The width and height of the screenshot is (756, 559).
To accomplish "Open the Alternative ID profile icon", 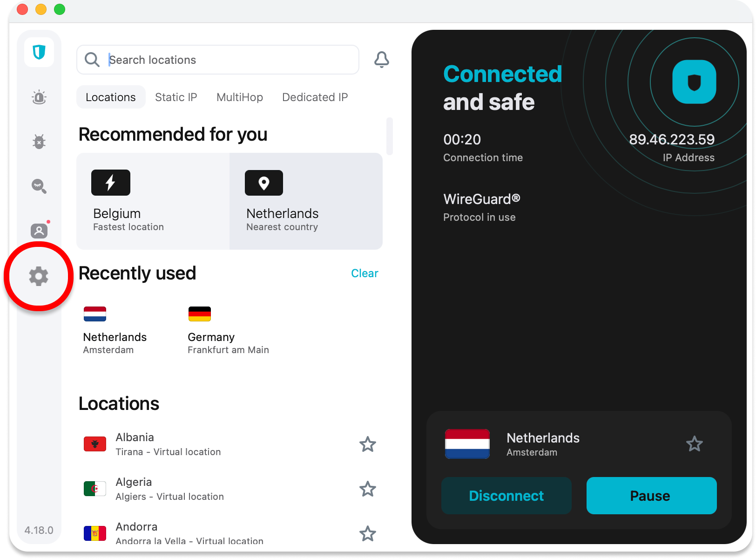I will [39, 231].
